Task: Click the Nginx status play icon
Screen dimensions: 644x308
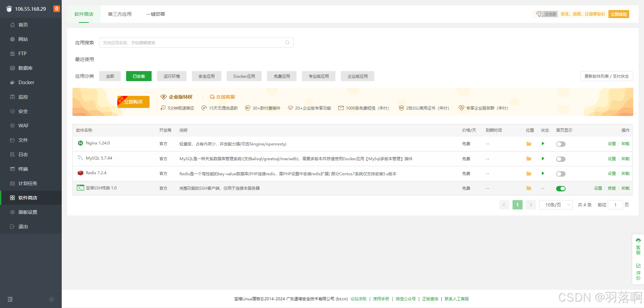Action: coord(543,144)
